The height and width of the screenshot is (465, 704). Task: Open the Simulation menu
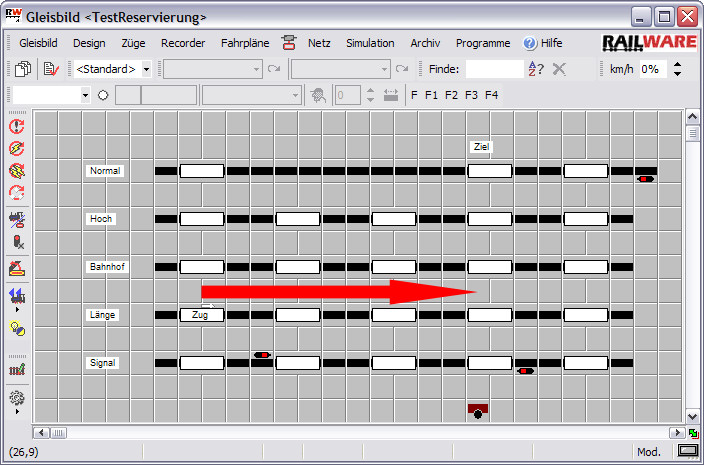[370, 43]
